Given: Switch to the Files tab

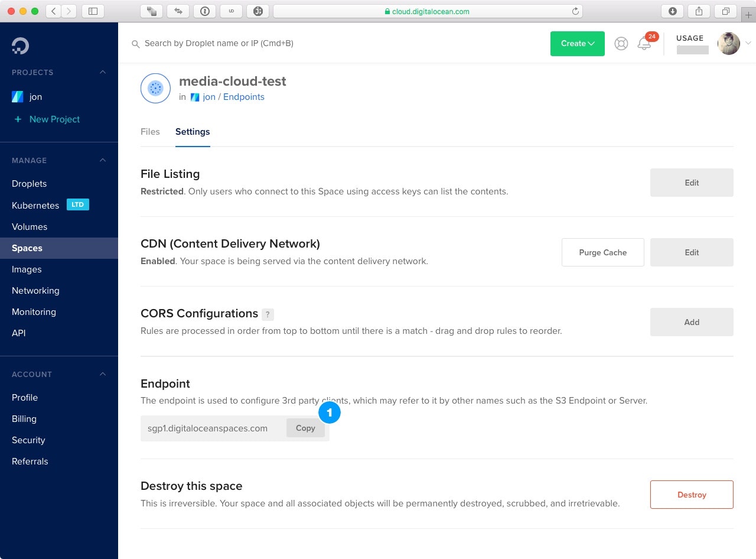Looking at the screenshot, I should 150,132.
